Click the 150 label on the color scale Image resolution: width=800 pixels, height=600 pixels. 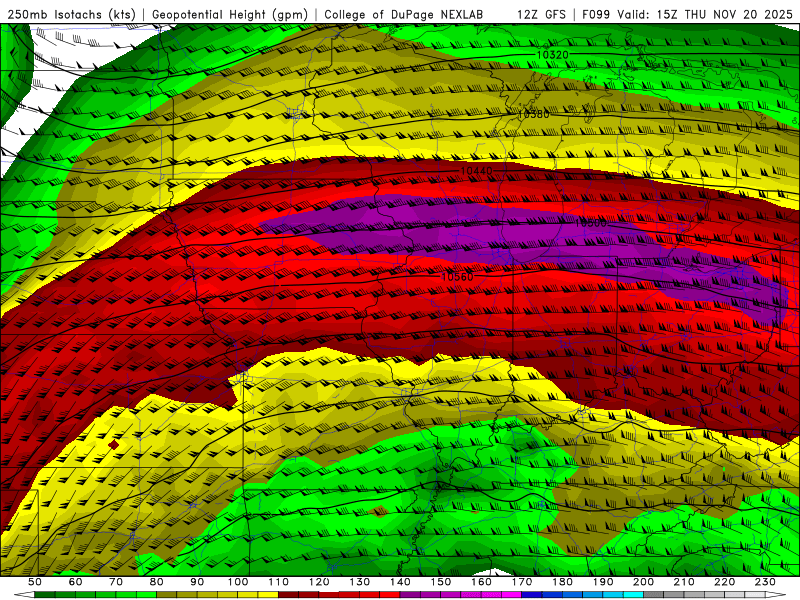(x=441, y=582)
